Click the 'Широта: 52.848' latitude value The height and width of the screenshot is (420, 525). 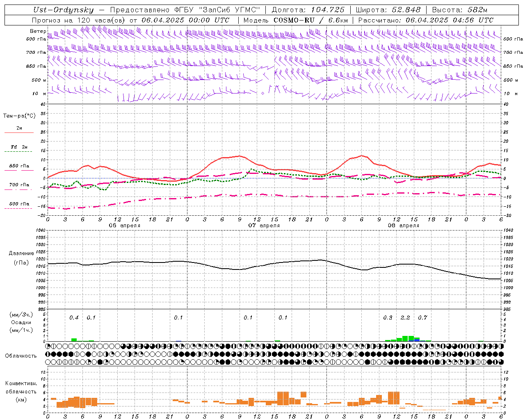(388, 10)
